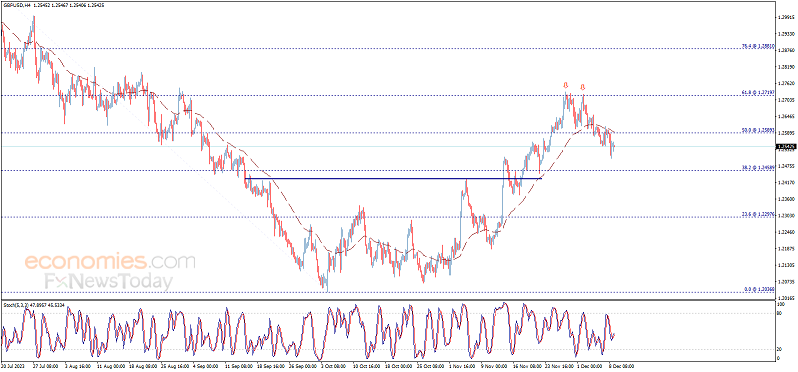Image resolution: width=798 pixels, height=372 pixels.
Task: Click the 50.0 Fibonacci level label
Action: click(x=758, y=130)
